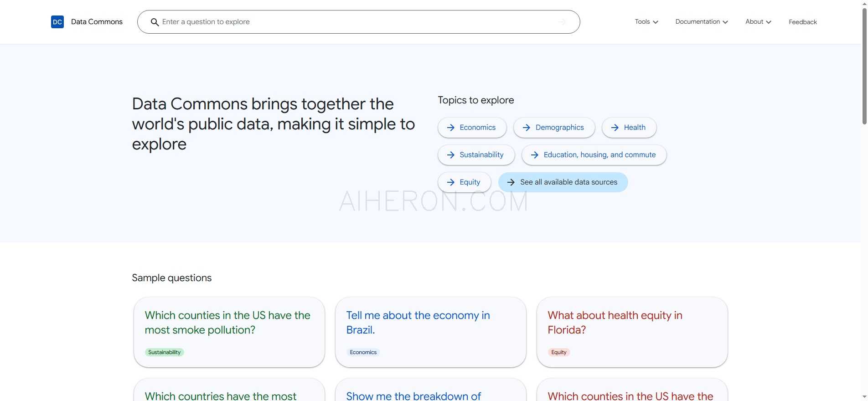Select the Brazil economy sample question
This screenshot has width=868, height=401.
coord(430,332)
